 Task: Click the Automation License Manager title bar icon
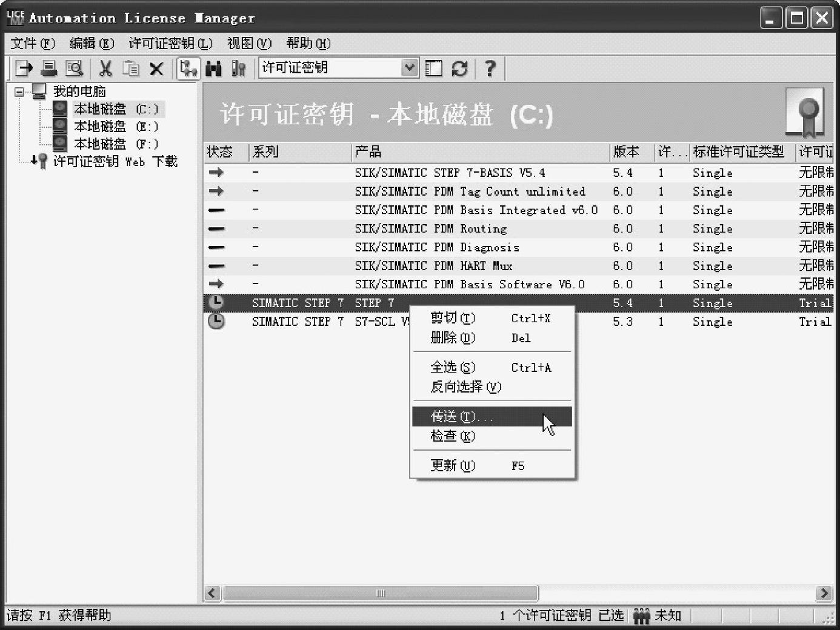(16, 18)
